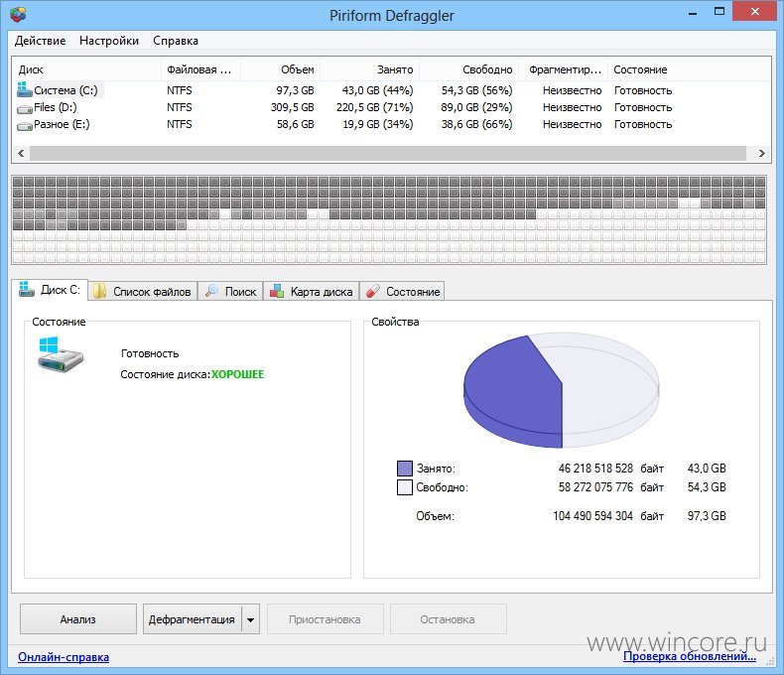Click the Windows drive icon for Система (C:)
The width and height of the screenshot is (784, 675).
tap(24, 89)
